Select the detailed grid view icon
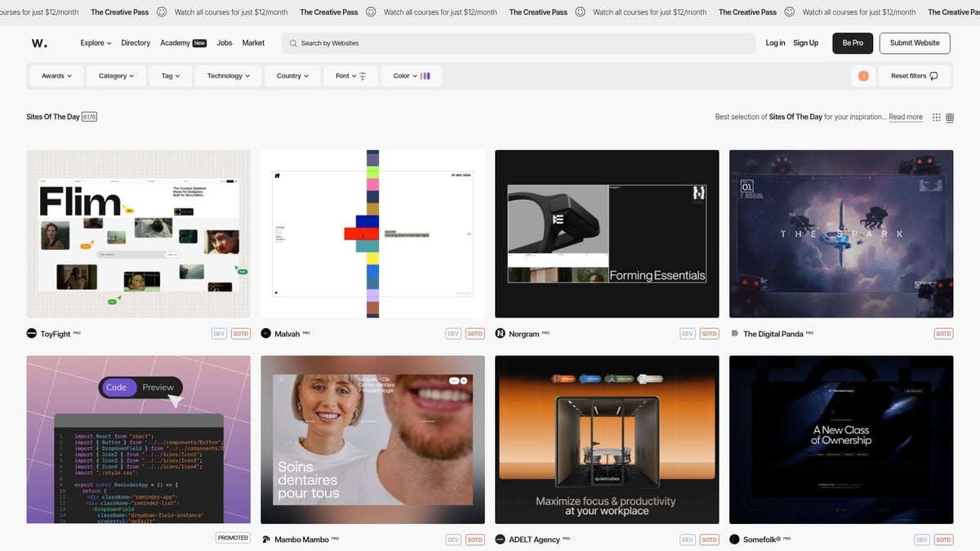 coord(950,117)
